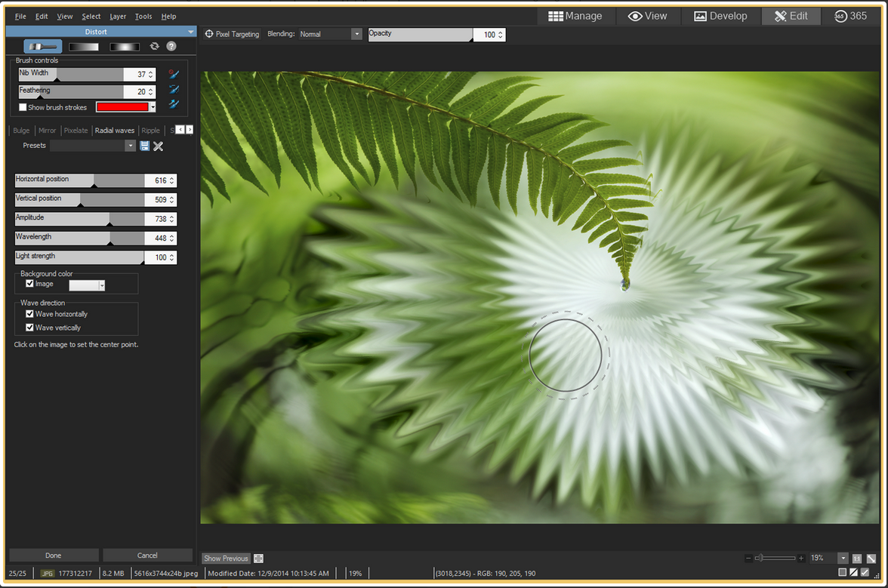Screen dimensions: 888x588
Task: Click the red brush stroke color swatch
Action: click(122, 107)
